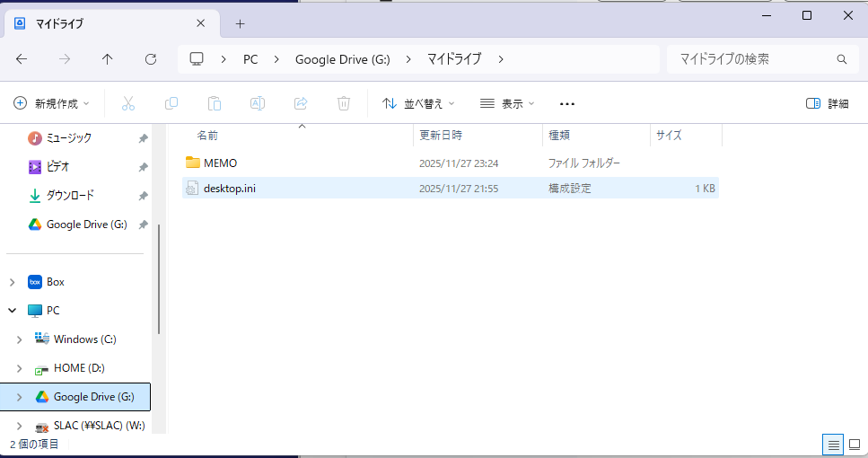Go up one folder level

click(108, 59)
